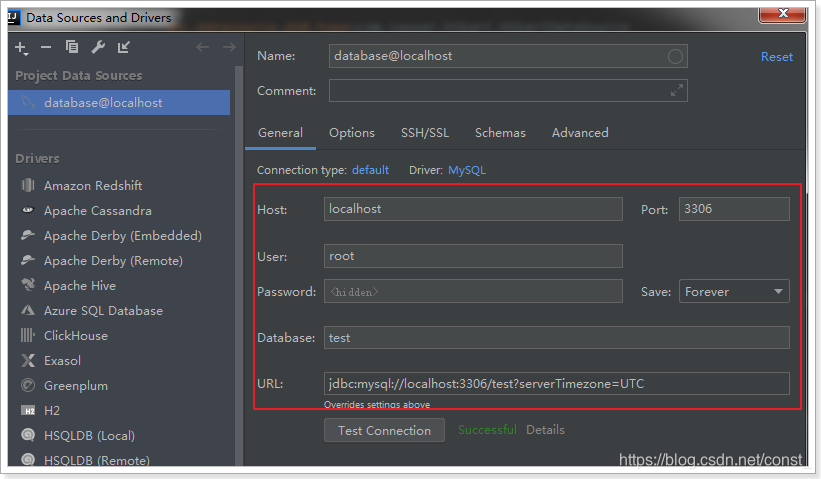Viewport: 821px width, 479px height.
Task: Open the Advanced tab
Action: (580, 133)
